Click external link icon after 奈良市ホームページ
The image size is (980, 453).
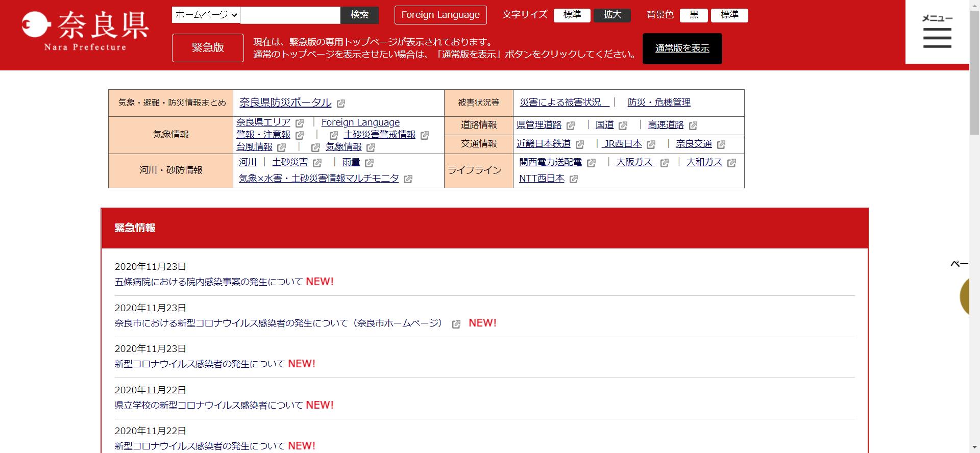click(x=456, y=324)
